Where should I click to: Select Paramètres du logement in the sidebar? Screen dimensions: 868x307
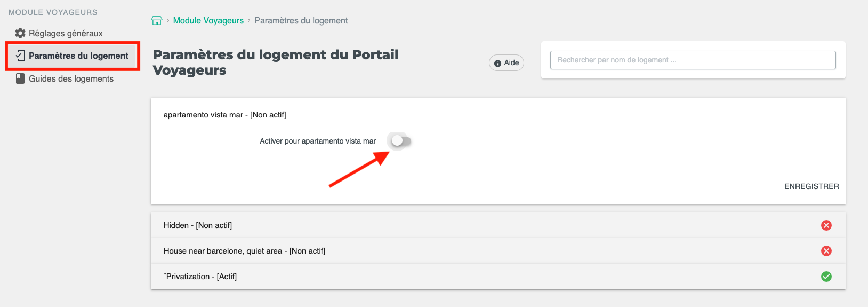(78, 56)
